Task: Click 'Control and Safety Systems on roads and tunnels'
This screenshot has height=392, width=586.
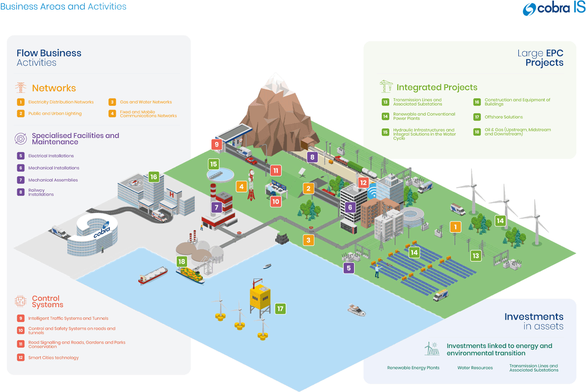Action: tap(72, 331)
